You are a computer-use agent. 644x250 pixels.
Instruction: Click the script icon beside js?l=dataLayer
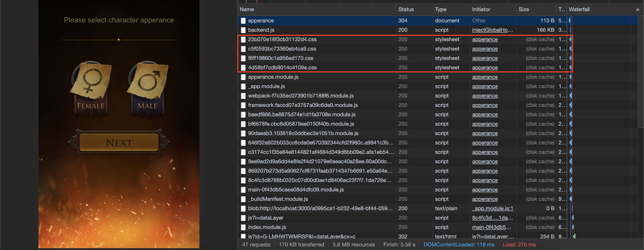243,218
